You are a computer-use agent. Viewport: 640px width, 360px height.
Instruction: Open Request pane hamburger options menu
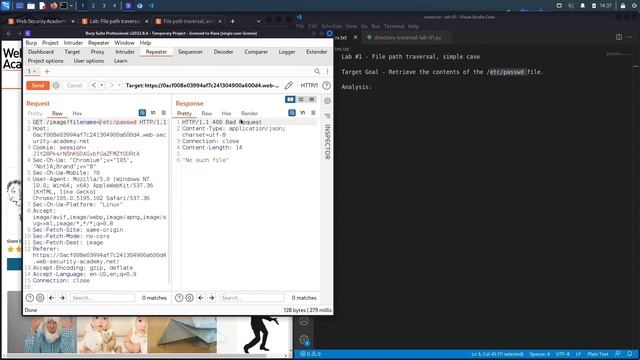pyautogui.click(x=164, y=113)
